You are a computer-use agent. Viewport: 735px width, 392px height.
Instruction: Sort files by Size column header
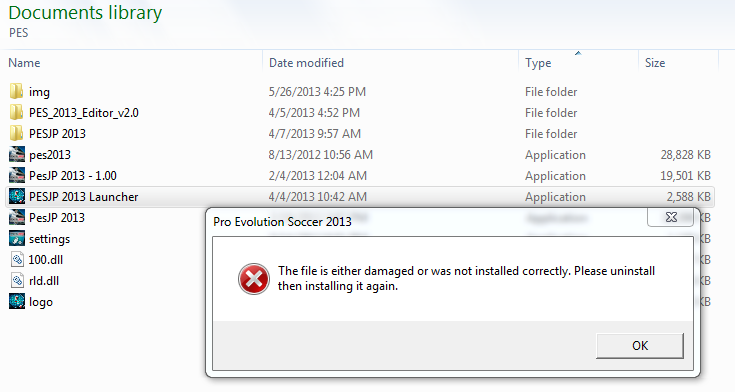(655, 63)
